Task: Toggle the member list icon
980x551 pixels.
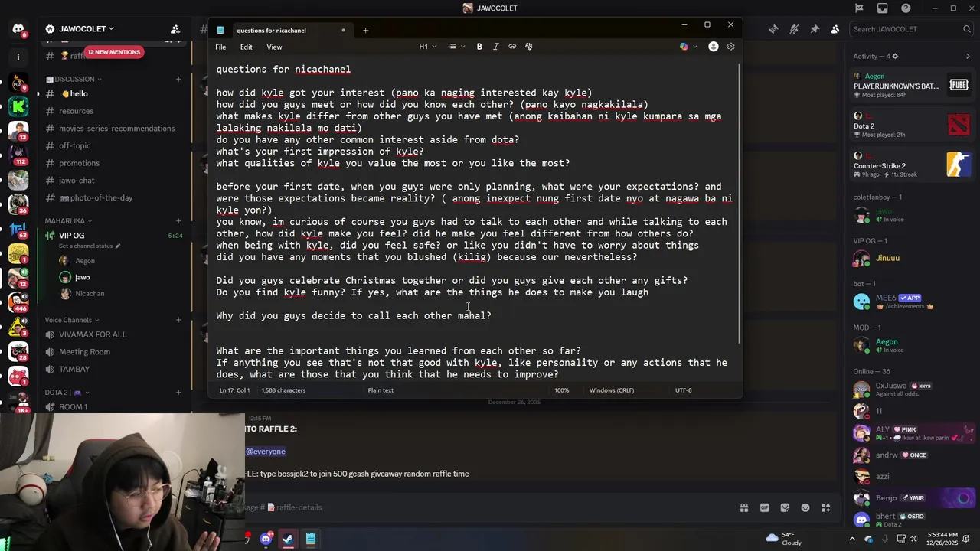Action: 835,29
